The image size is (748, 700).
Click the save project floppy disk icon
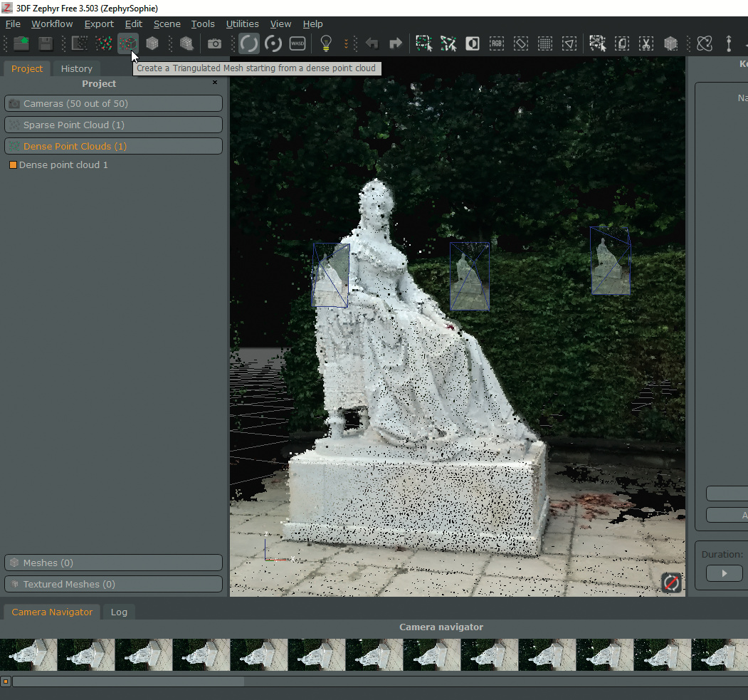[x=46, y=44]
